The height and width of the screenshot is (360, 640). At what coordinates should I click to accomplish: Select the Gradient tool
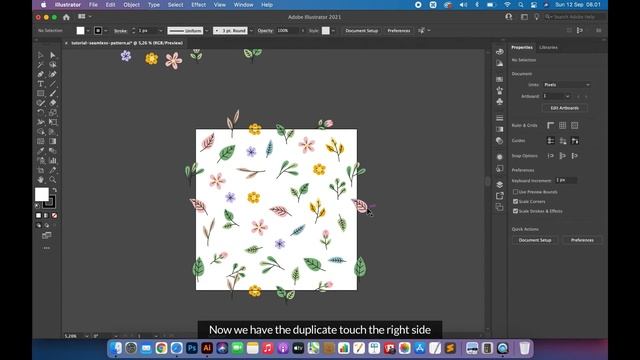click(x=53, y=141)
